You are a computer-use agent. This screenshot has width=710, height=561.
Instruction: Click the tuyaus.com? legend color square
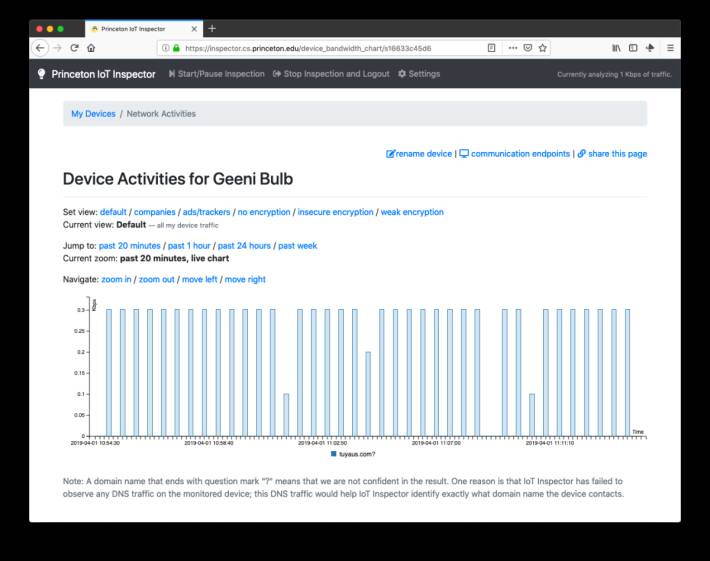pyautogui.click(x=334, y=454)
